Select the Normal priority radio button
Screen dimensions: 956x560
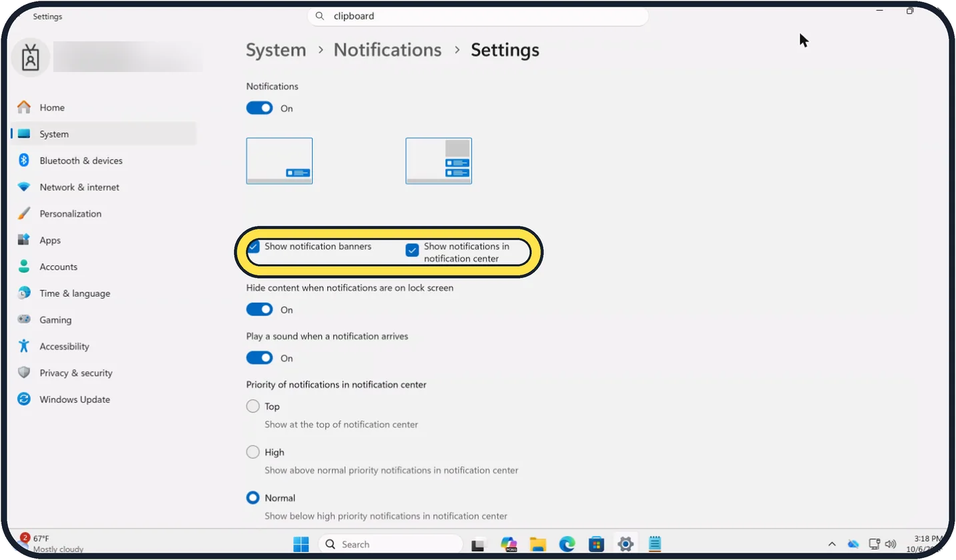253,498
